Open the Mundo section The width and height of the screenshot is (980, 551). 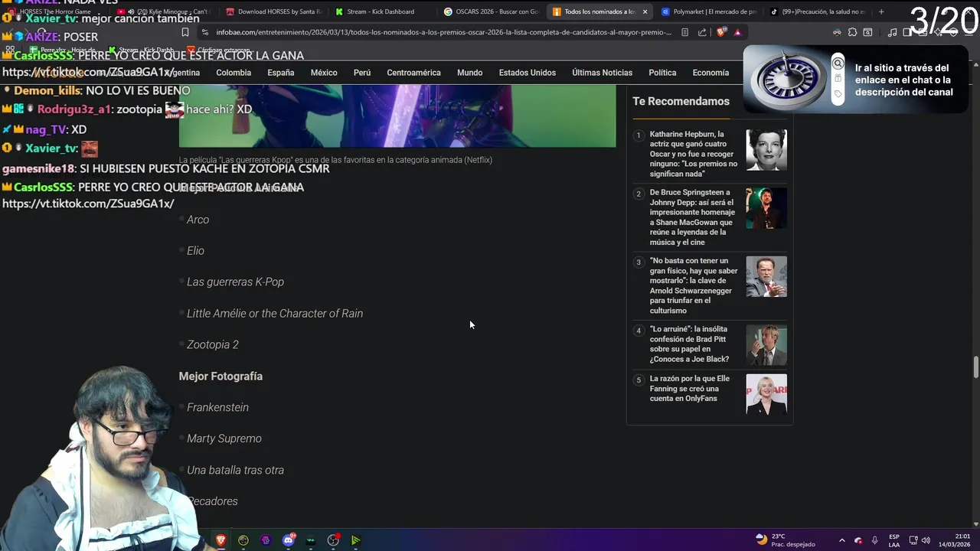[x=469, y=73]
